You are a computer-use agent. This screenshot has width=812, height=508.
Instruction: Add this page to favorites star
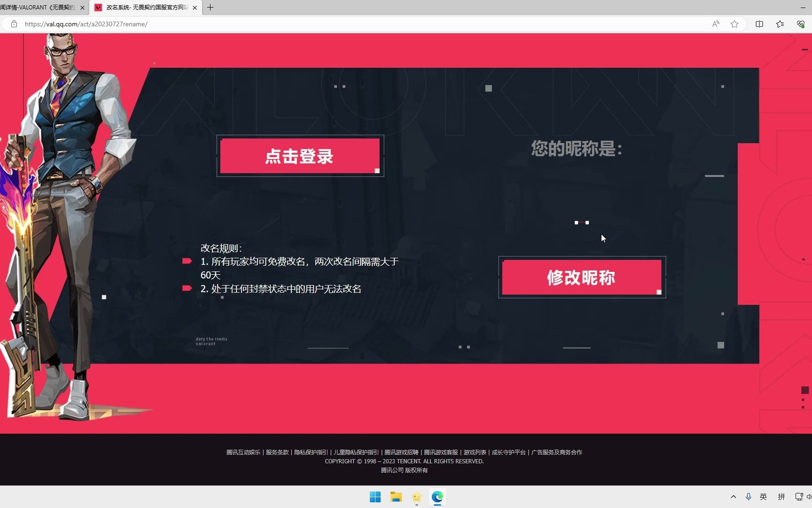(734, 24)
